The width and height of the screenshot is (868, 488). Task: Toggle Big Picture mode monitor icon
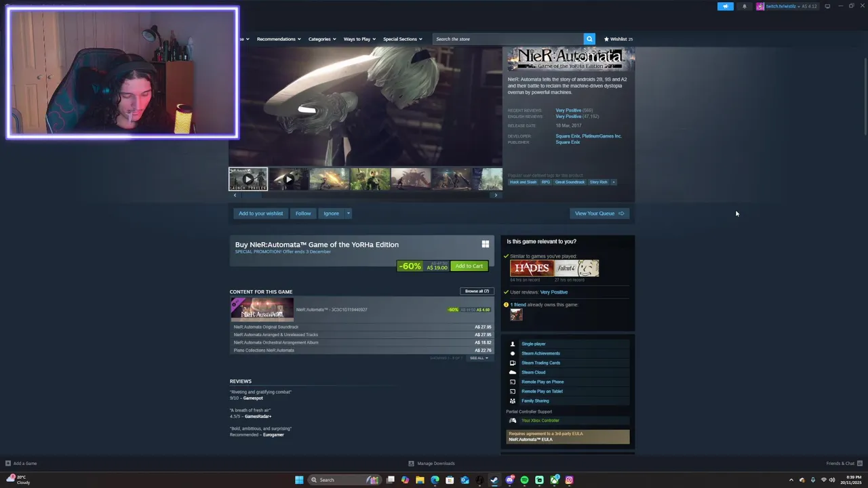click(827, 6)
